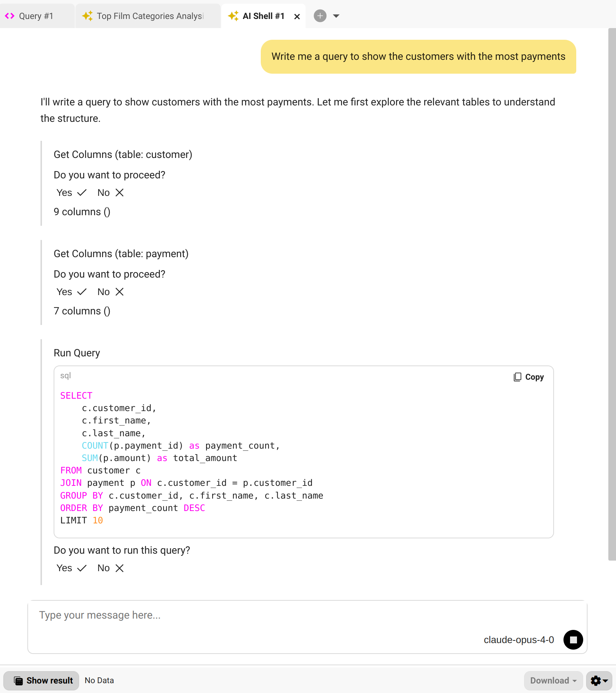
Task: Select the AI Shell #1 tab
Action: pyautogui.click(x=263, y=16)
